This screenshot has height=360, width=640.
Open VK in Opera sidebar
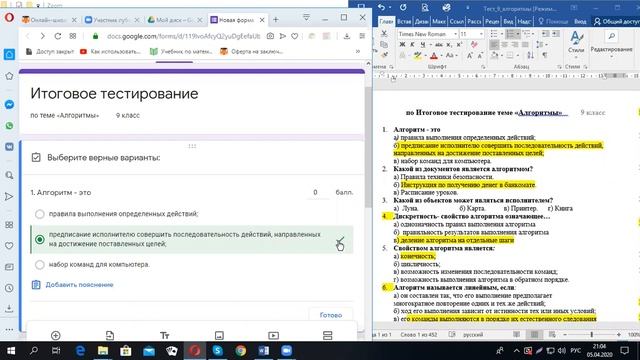point(9,147)
